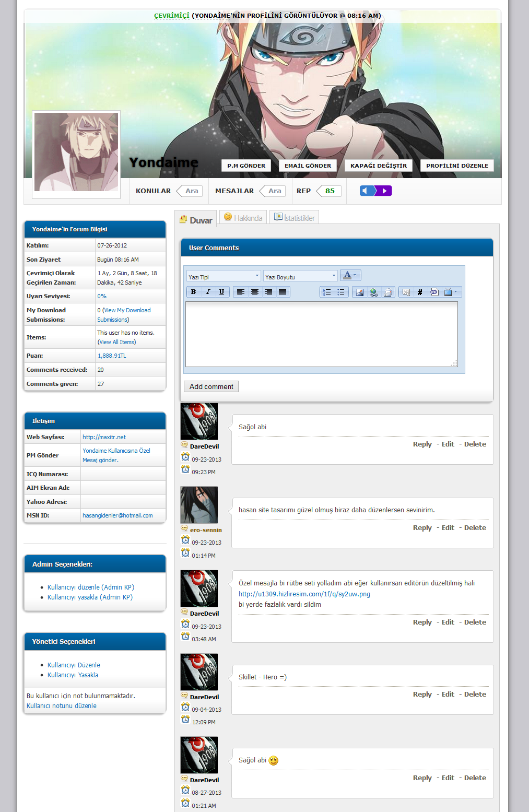Toggle underline formatting in comment editor
529x812 pixels.
pos(221,292)
